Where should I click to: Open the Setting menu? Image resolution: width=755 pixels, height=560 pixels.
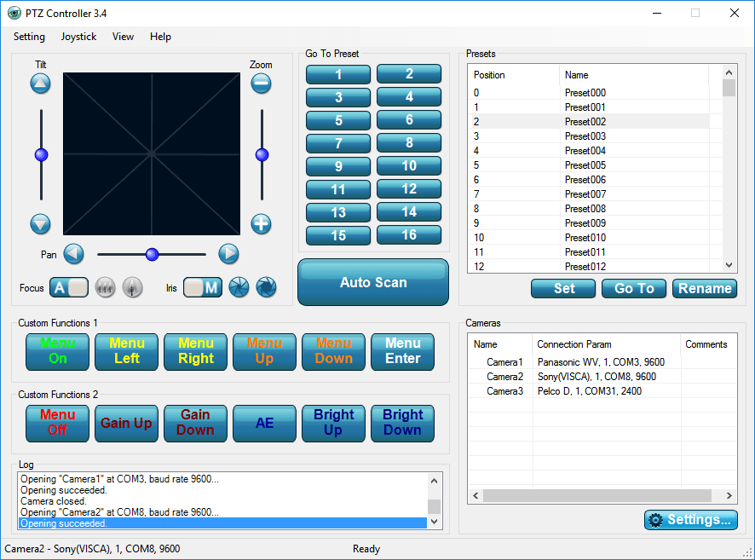[x=29, y=37]
